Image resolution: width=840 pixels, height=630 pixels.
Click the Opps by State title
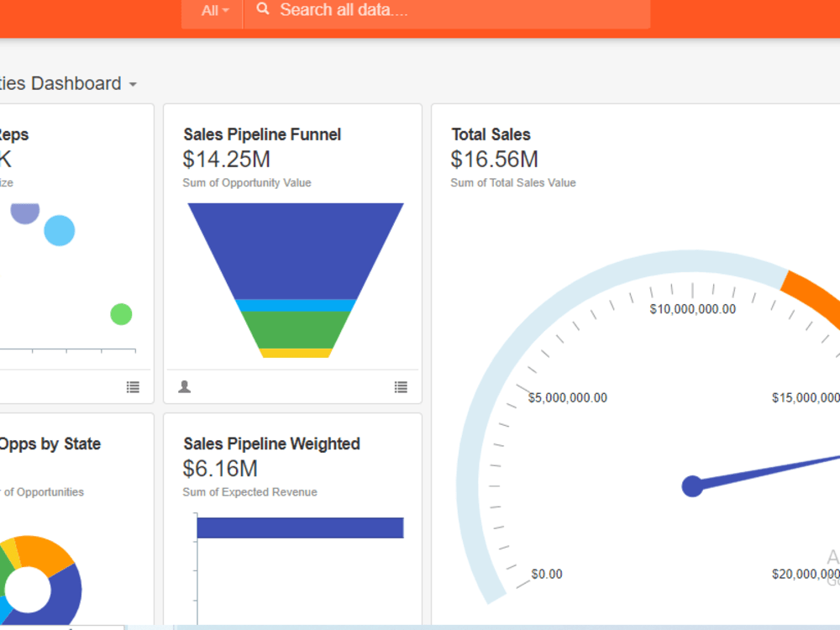(50, 444)
